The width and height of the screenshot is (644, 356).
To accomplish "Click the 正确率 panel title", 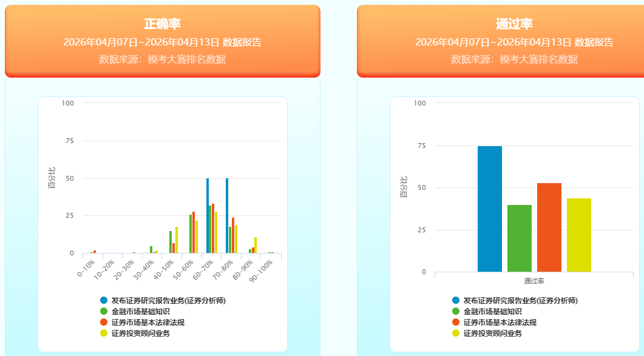I will (x=162, y=24).
